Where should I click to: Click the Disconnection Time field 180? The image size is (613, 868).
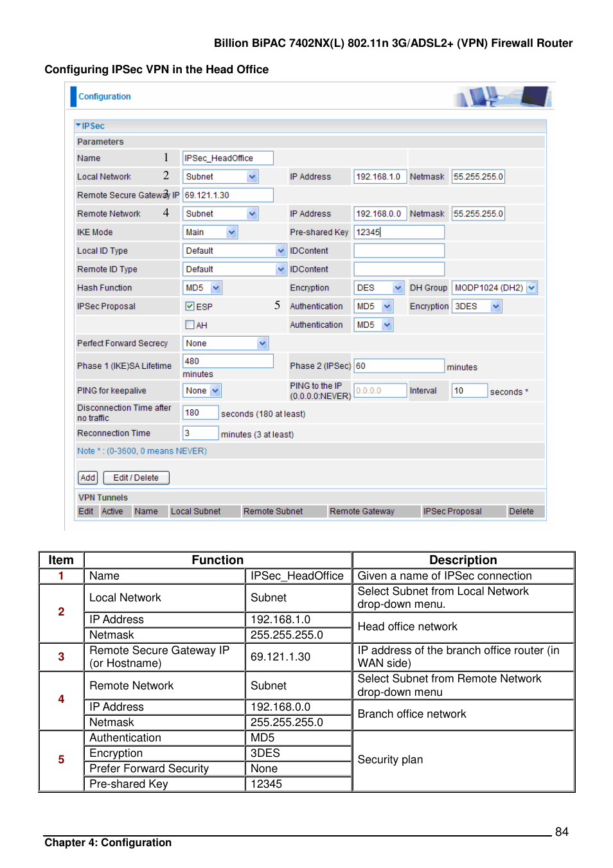[200, 413]
